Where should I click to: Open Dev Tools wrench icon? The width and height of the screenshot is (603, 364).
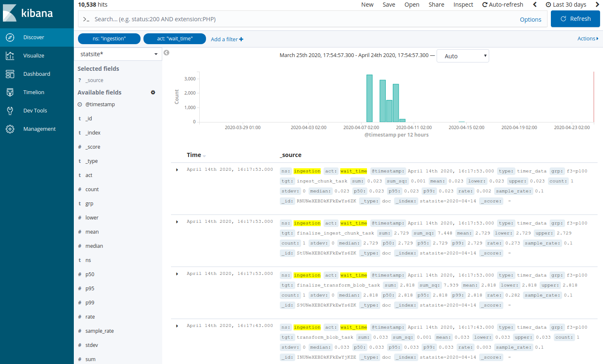(x=10, y=111)
